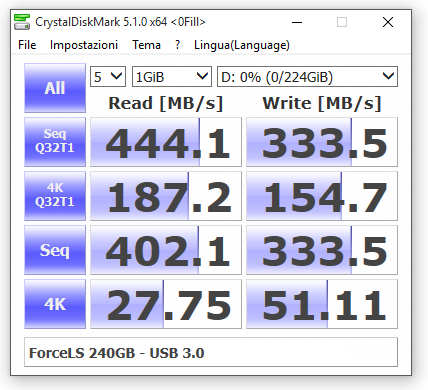
Task: Click the Seq write value 333.5
Action: tap(322, 250)
